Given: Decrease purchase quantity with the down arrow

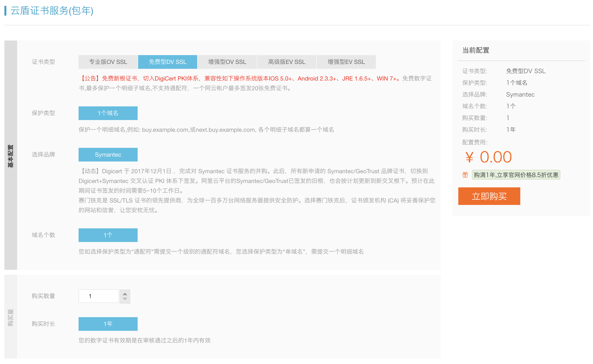Looking at the screenshot, I should click(x=125, y=299).
